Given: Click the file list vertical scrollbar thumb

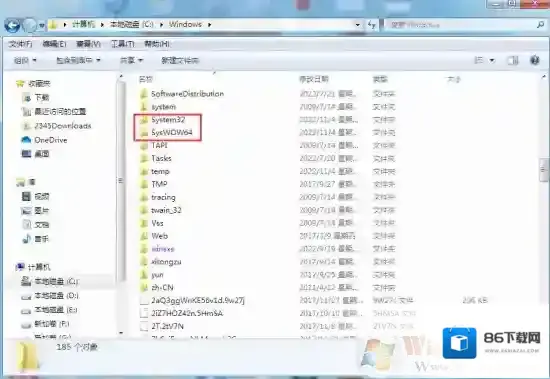Looking at the screenshot, I should click(x=544, y=170).
